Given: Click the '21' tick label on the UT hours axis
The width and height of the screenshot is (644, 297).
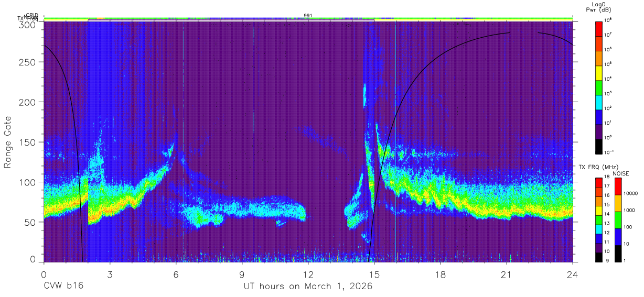Looking at the screenshot, I should tap(507, 274).
